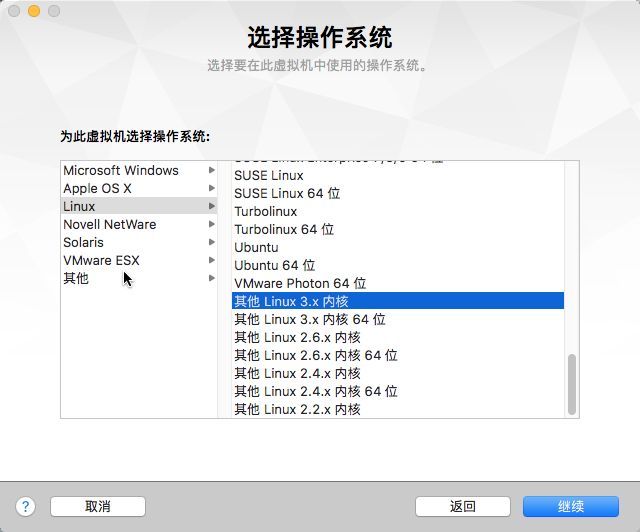Click the OS list vertical scrollbar thumb

(x=572, y=385)
